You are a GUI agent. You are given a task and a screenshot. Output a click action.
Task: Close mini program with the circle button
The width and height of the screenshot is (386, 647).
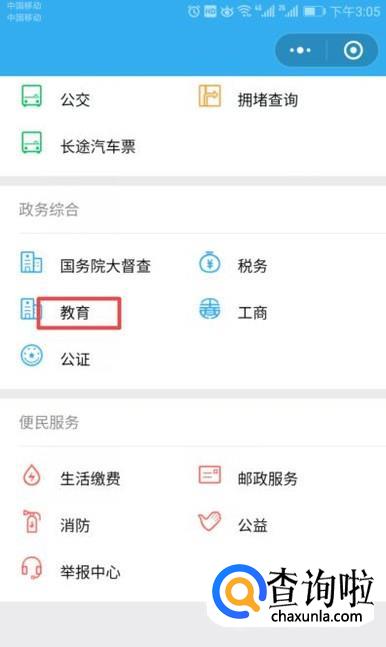pyautogui.click(x=353, y=50)
